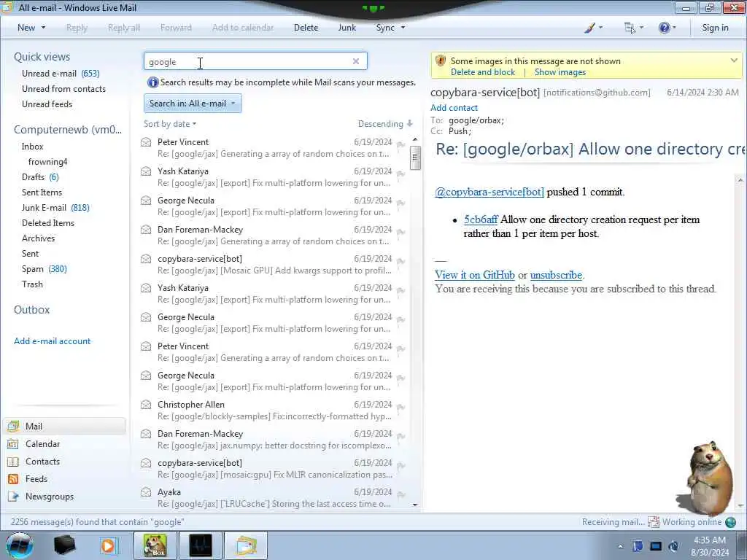Click the reading pane scroll up arrow

[x=740, y=180]
